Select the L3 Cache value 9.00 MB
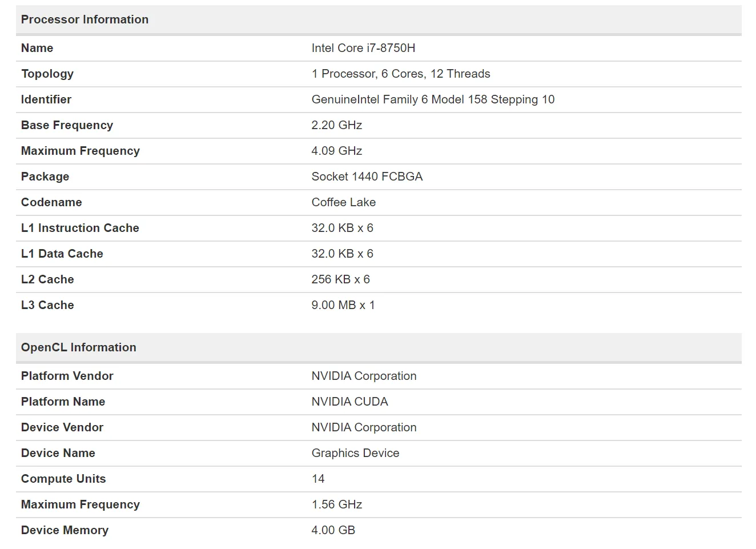This screenshot has height=549, width=756. [343, 305]
